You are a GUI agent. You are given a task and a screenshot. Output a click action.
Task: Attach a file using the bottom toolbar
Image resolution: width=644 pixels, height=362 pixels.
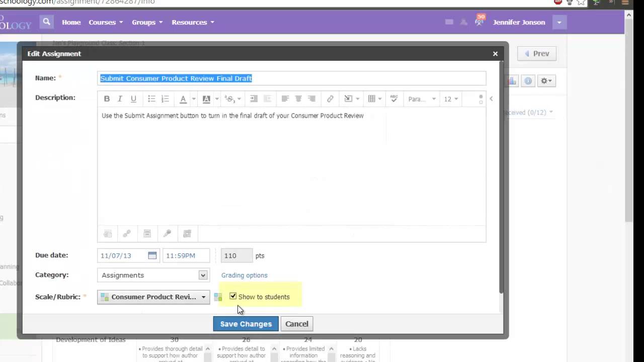(x=107, y=234)
